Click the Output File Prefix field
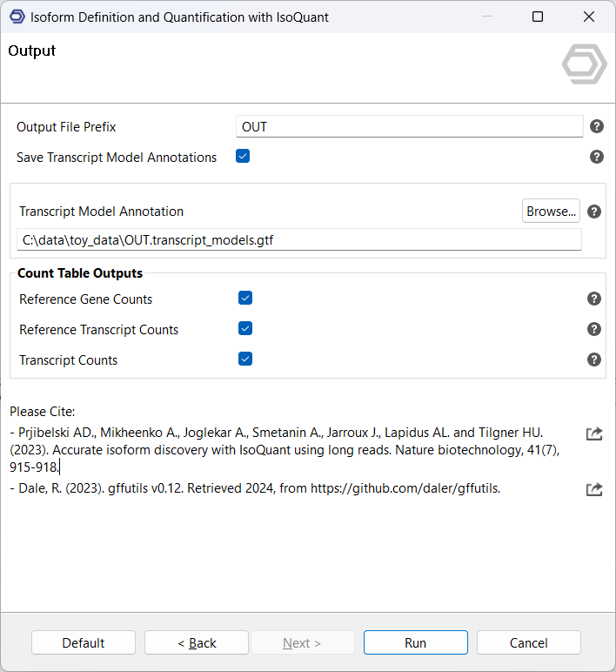The image size is (616, 672). point(409,127)
